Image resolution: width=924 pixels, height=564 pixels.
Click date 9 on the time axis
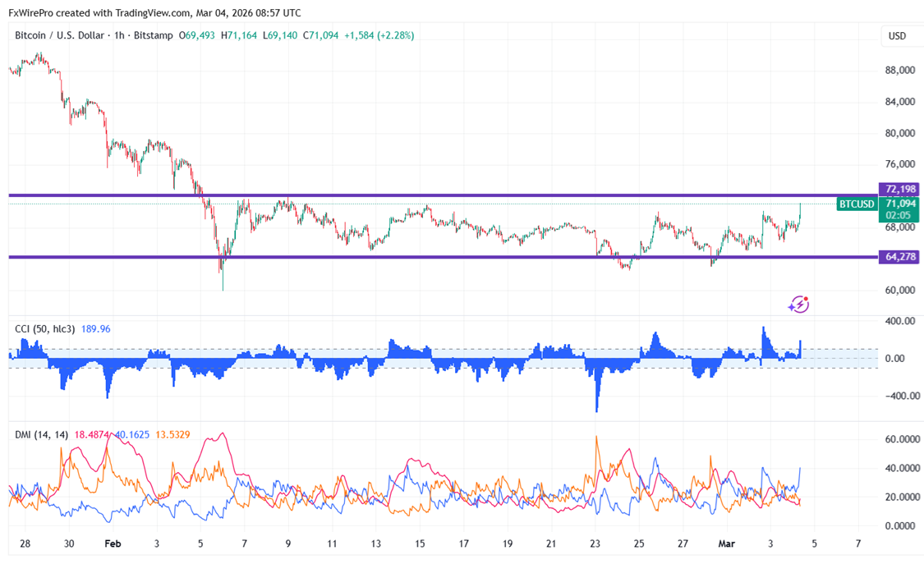click(x=288, y=543)
